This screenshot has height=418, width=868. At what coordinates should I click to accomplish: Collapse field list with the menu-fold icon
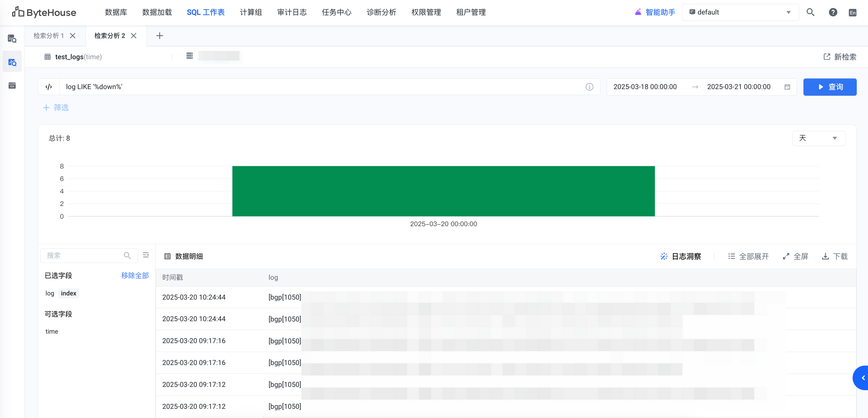pos(146,255)
